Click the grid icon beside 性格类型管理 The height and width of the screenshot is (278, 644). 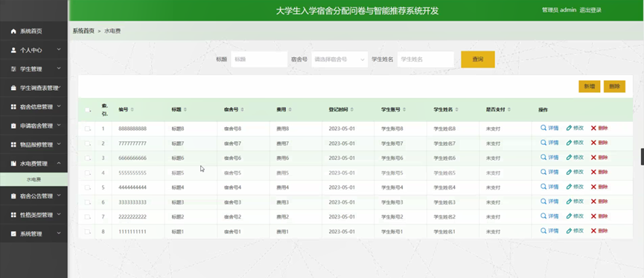click(x=13, y=215)
